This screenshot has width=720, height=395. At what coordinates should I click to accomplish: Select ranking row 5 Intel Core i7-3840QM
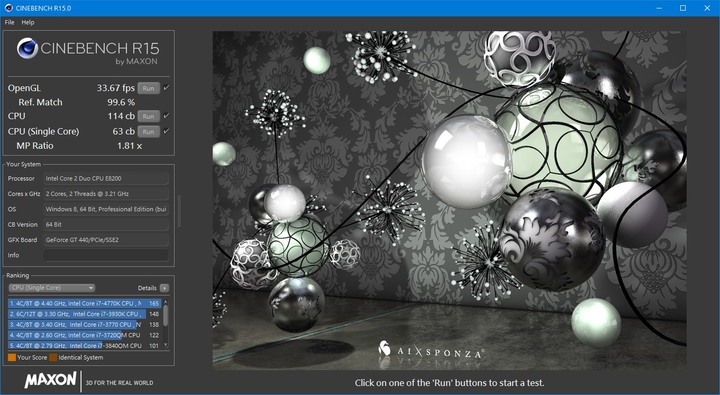(84, 345)
